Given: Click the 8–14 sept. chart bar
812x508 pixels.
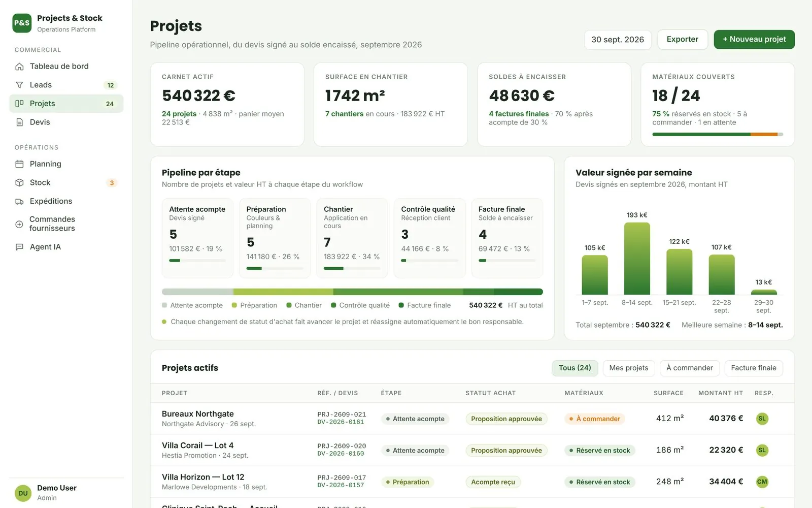Looking at the screenshot, I should [637, 259].
